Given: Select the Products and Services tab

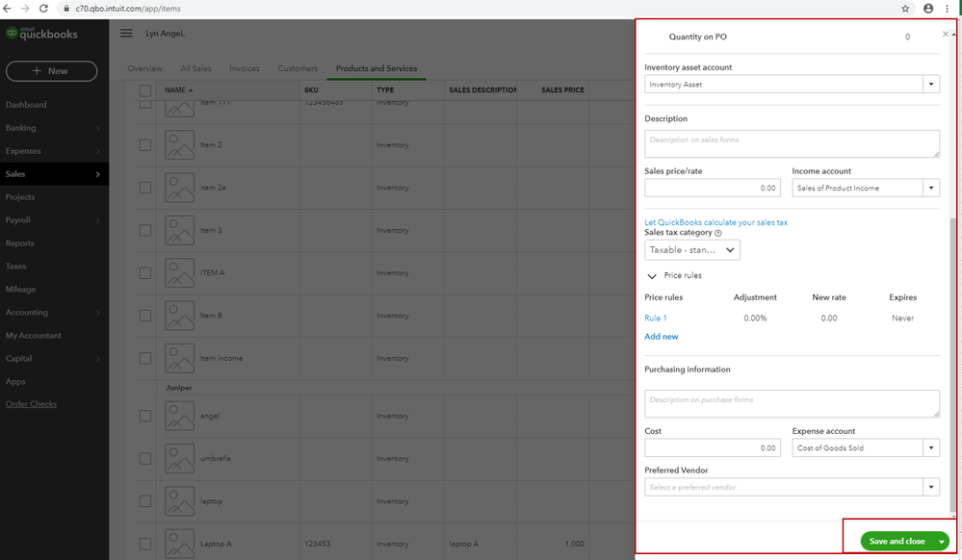Looking at the screenshot, I should [x=377, y=68].
